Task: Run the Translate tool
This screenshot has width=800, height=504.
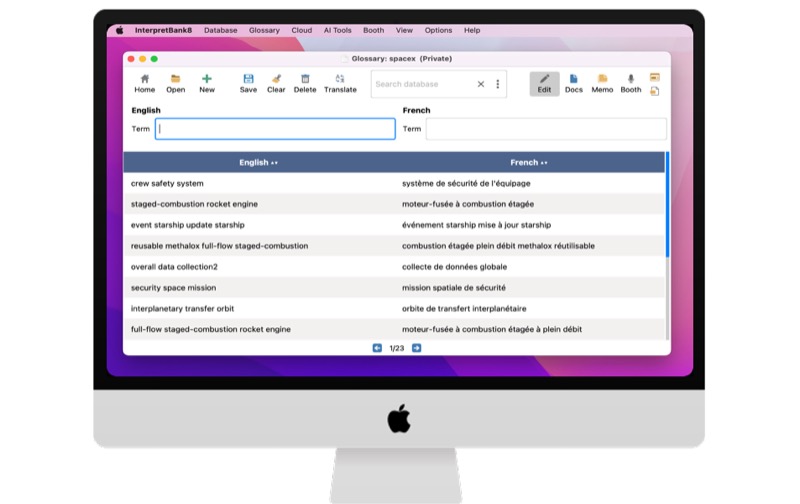Action: coord(340,84)
